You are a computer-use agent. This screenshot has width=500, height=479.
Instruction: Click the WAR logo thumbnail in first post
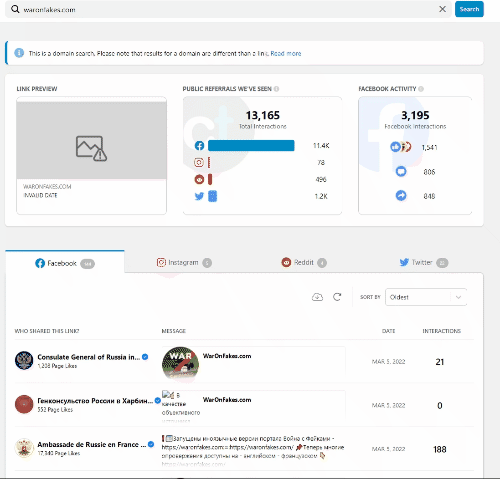tap(180, 363)
